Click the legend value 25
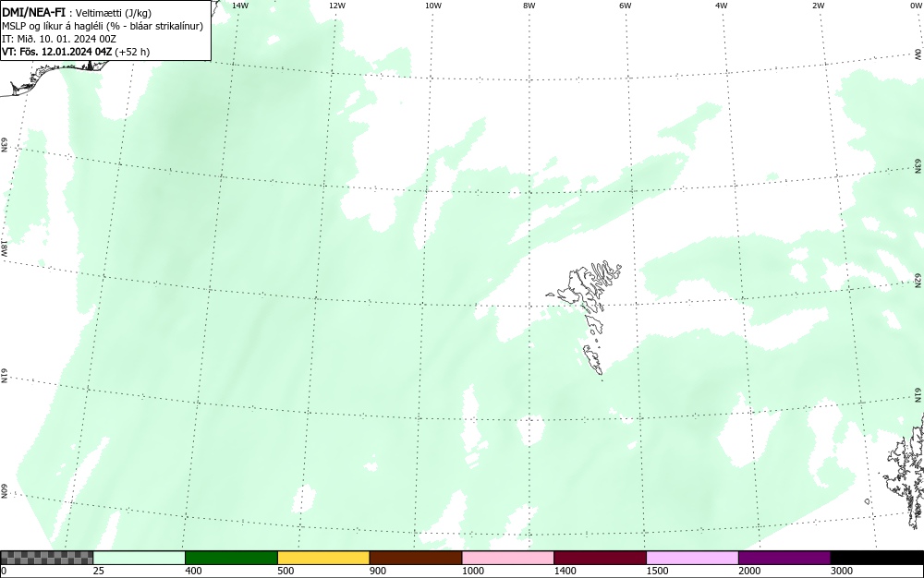Viewport: 924px width, 578px height. coord(99,571)
